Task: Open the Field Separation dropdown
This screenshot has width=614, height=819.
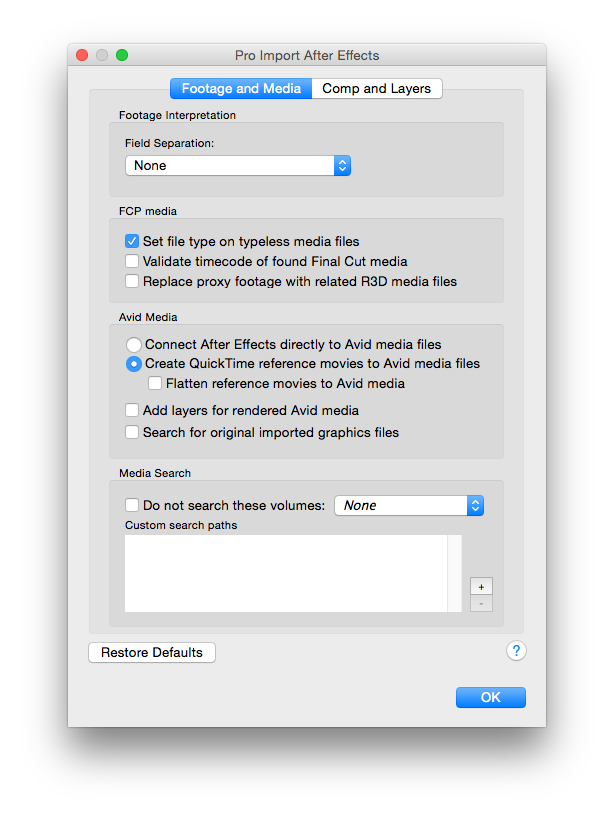Action: click(238, 166)
